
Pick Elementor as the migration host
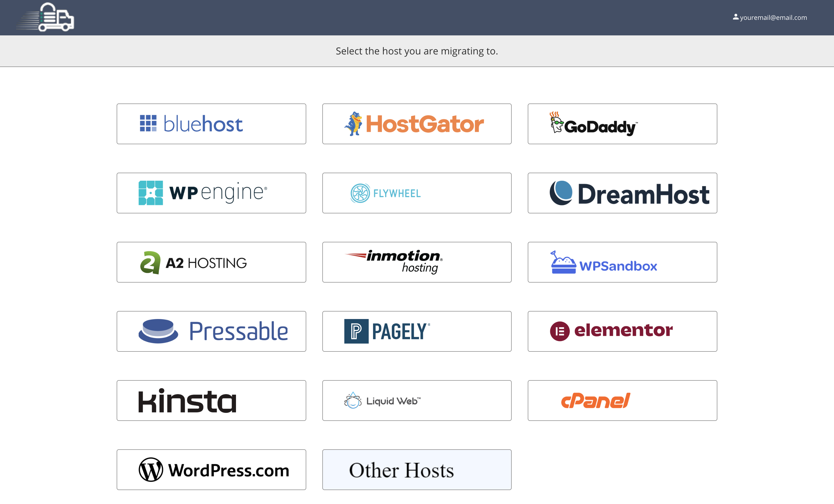pyautogui.click(x=622, y=331)
